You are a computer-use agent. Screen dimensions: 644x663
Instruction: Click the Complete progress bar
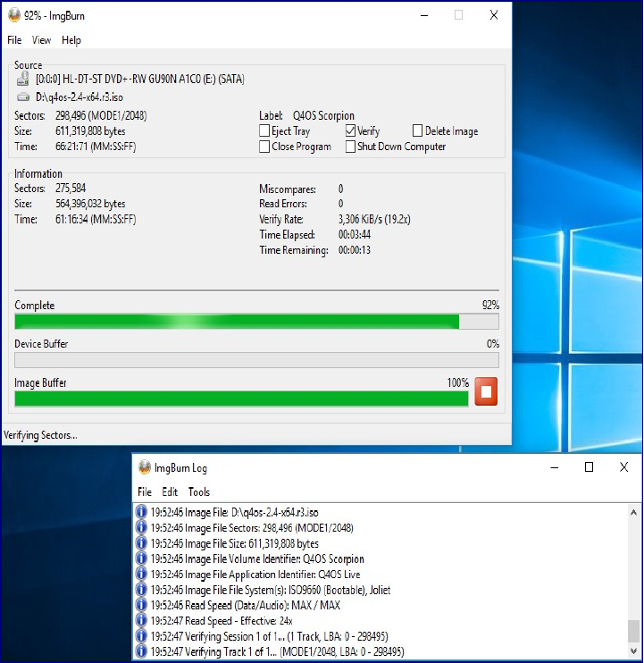click(256, 322)
